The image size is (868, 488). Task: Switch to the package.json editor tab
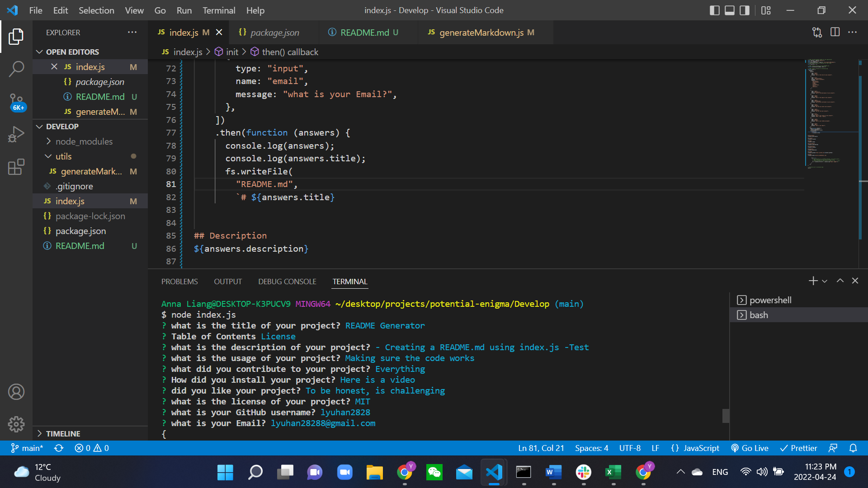(x=275, y=33)
